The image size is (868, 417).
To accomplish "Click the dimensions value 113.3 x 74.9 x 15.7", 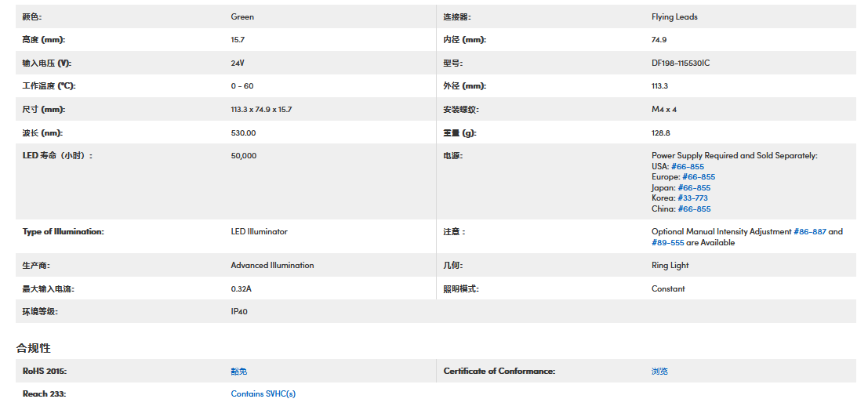I will 267,110.
